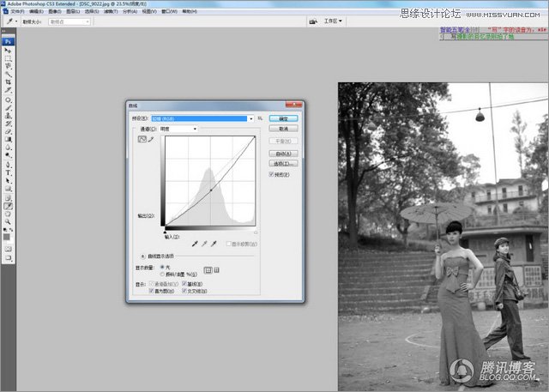
Task: Change screen mode from toolbox bottom icon
Action: coord(8,258)
